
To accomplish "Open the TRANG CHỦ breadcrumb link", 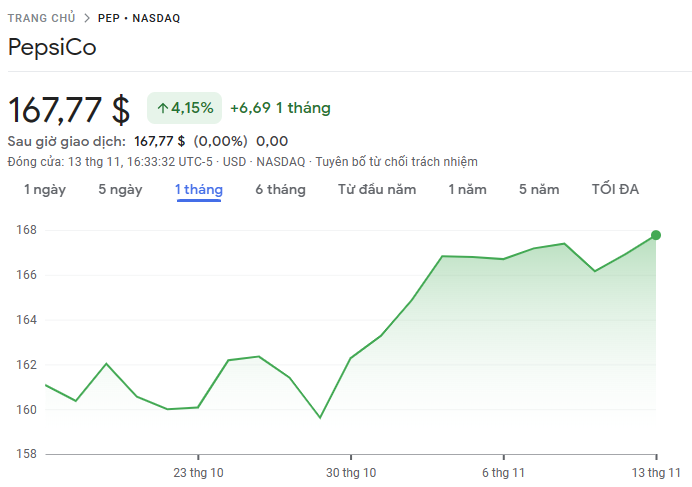I will pos(41,18).
